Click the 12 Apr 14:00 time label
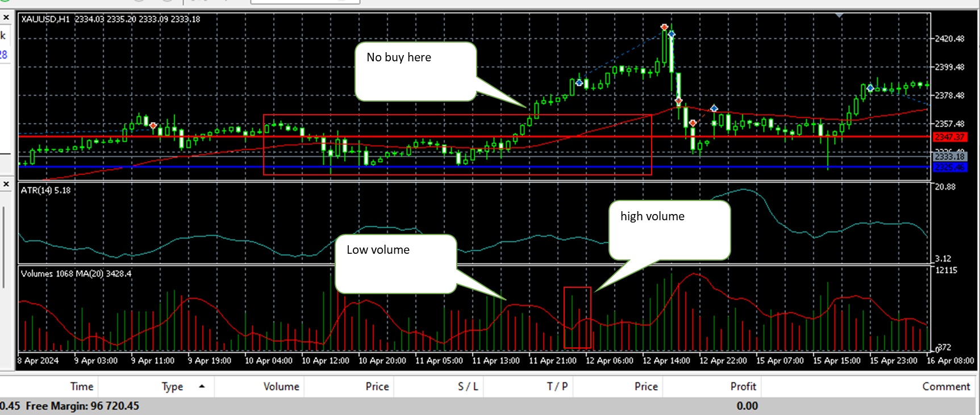Image resolution: width=980 pixels, height=415 pixels. click(666, 360)
